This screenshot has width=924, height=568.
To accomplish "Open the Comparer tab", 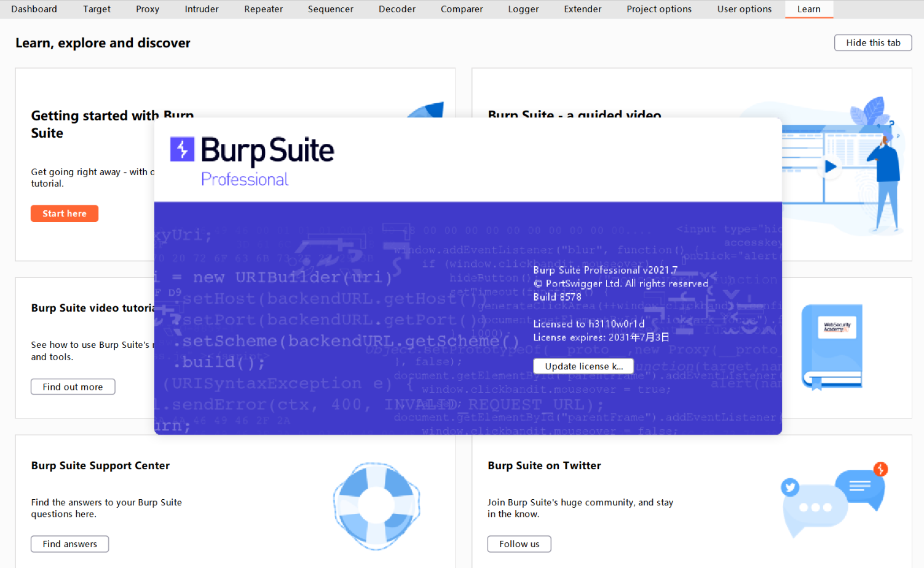I will point(462,9).
